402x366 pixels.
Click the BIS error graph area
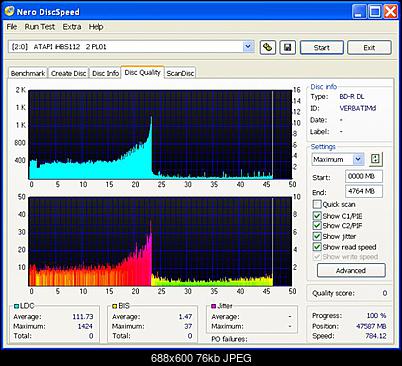click(160, 242)
